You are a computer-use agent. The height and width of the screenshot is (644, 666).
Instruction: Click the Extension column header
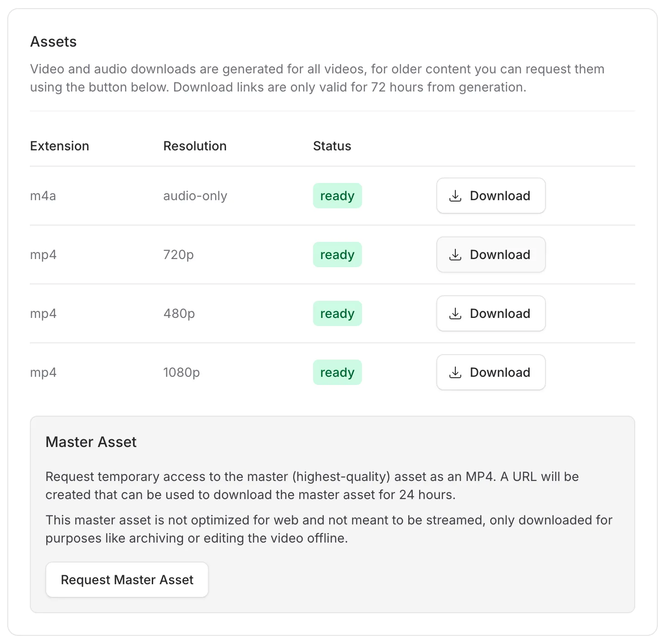pos(59,146)
